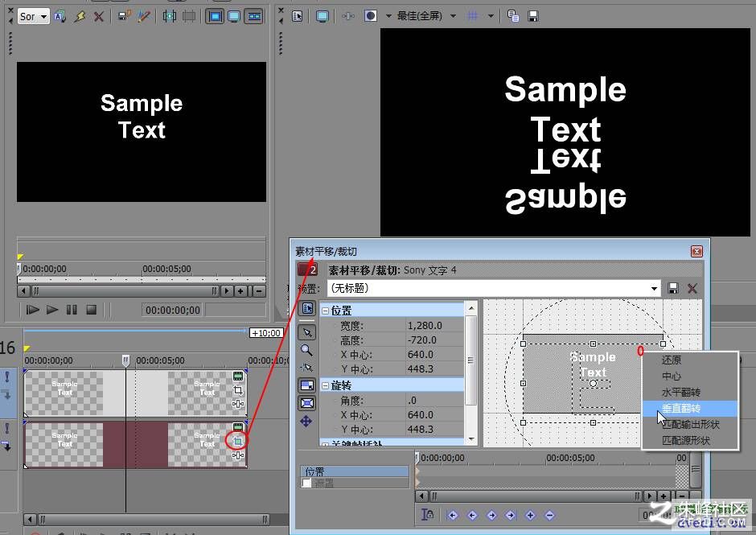Click show properties icon in pan/crop dialog
Viewport: 756px width, 535px height.
307,308
